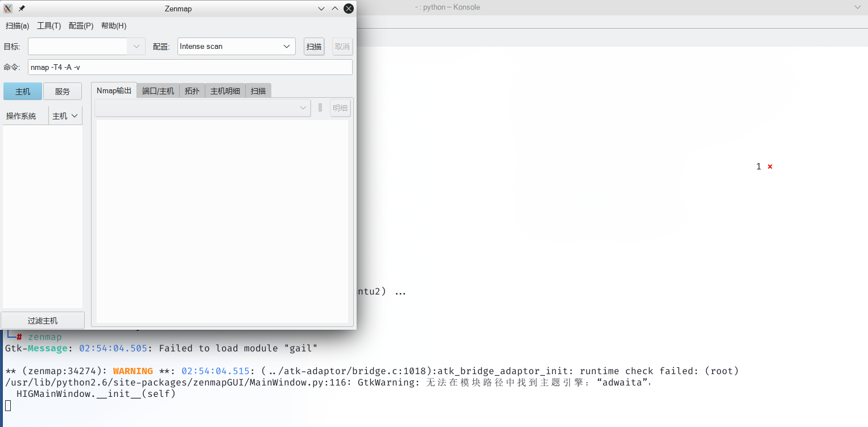Switch to the Nmap输出 tab
This screenshot has height=427, width=868.
[x=114, y=90]
